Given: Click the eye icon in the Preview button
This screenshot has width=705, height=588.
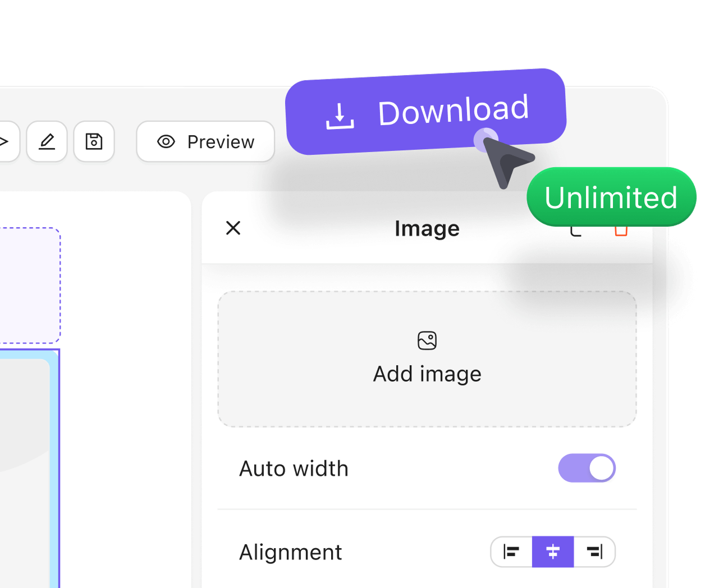Looking at the screenshot, I should click(166, 142).
